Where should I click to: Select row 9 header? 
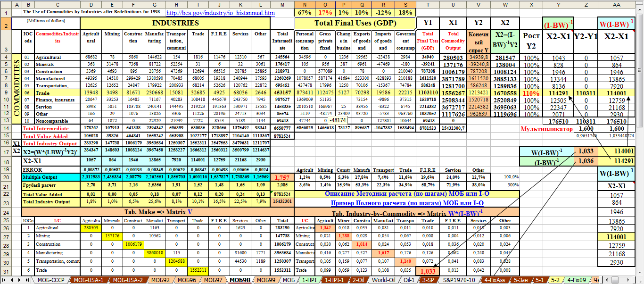(x=5, y=93)
